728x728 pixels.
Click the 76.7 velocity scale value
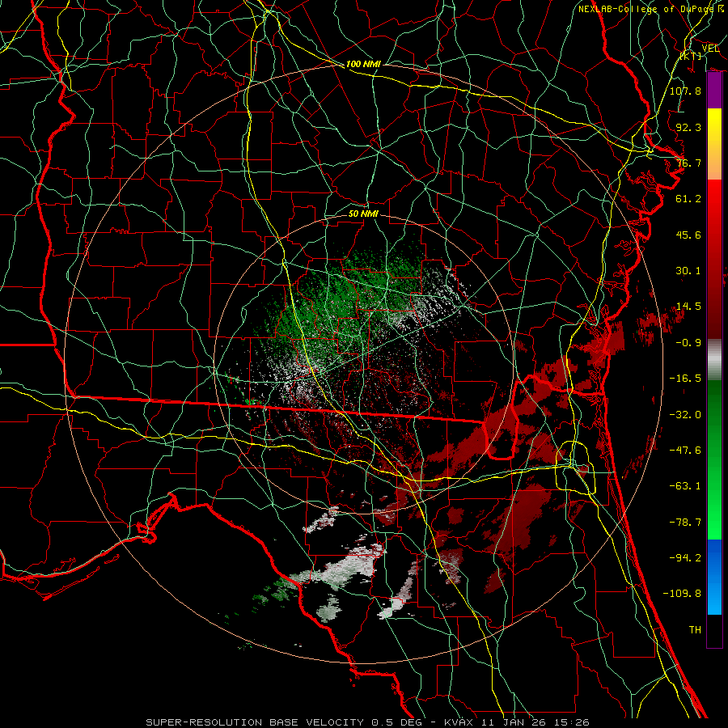tap(688, 163)
